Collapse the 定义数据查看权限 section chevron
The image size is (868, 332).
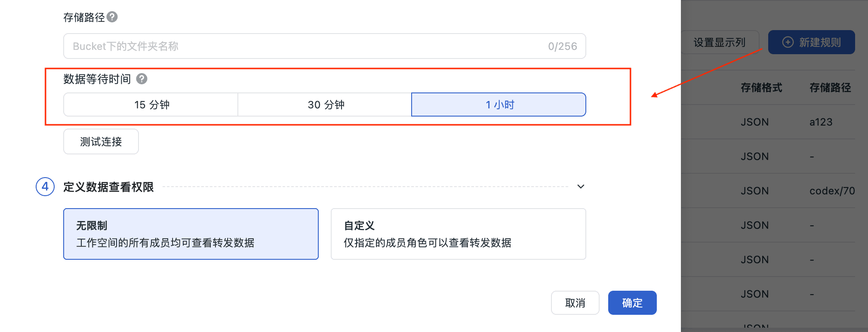[581, 187]
